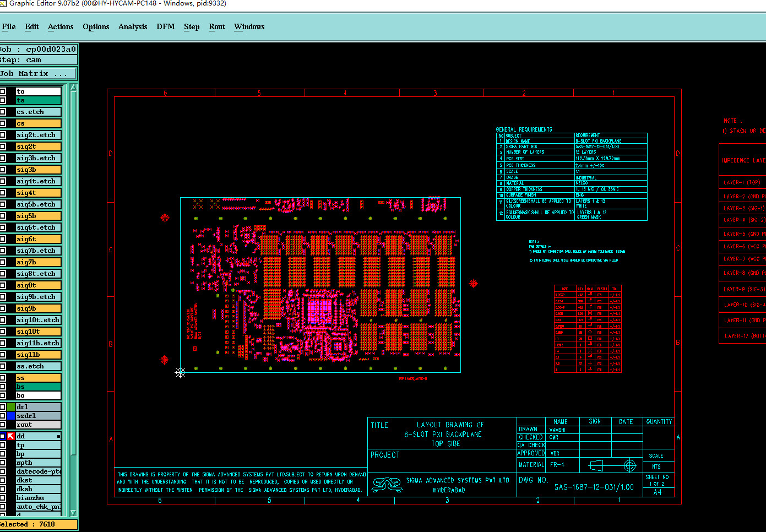Screen dimensions: 766x532
Task: Open the DFM menu
Action: 165,26
